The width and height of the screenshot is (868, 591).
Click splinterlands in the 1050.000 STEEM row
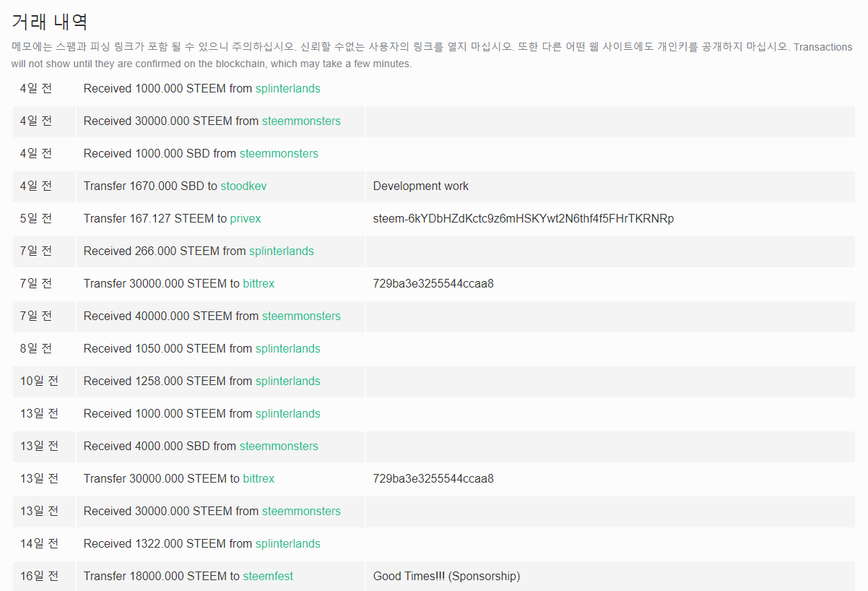(288, 348)
